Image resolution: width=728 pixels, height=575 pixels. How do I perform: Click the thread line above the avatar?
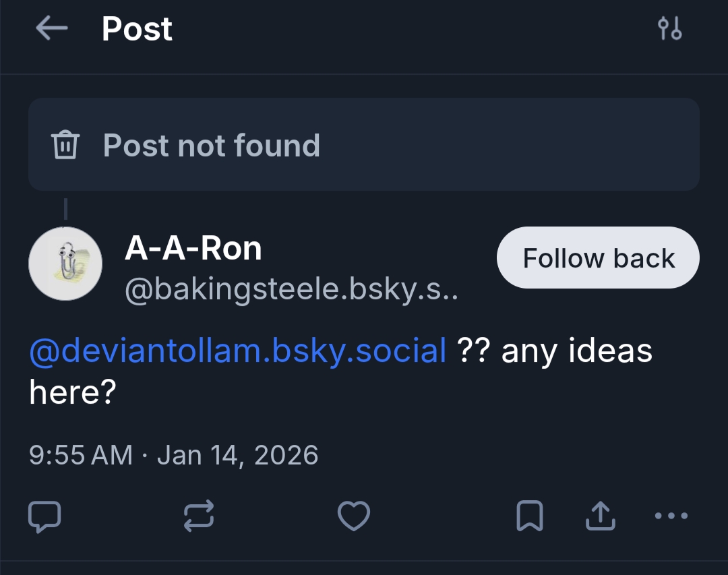(x=65, y=209)
